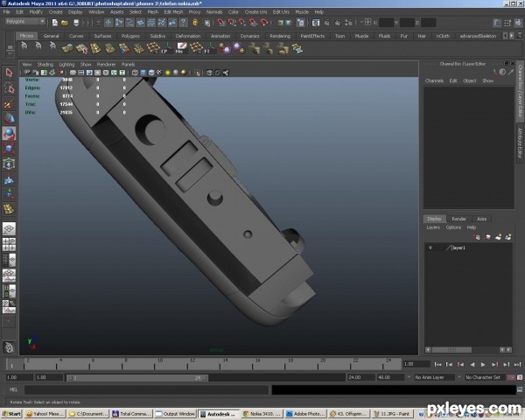The width and height of the screenshot is (525, 420).
Task: Activate the Rotate tool sphere icon
Action: point(9,133)
